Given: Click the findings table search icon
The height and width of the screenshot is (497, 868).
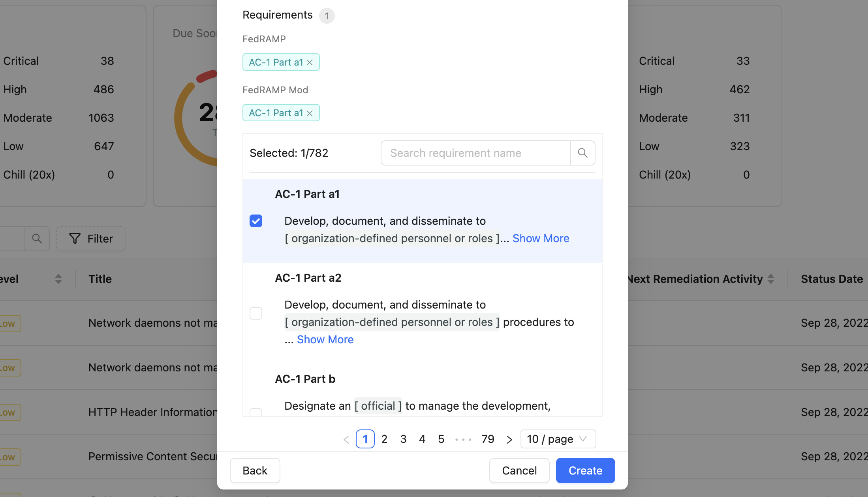Looking at the screenshot, I should coord(37,239).
